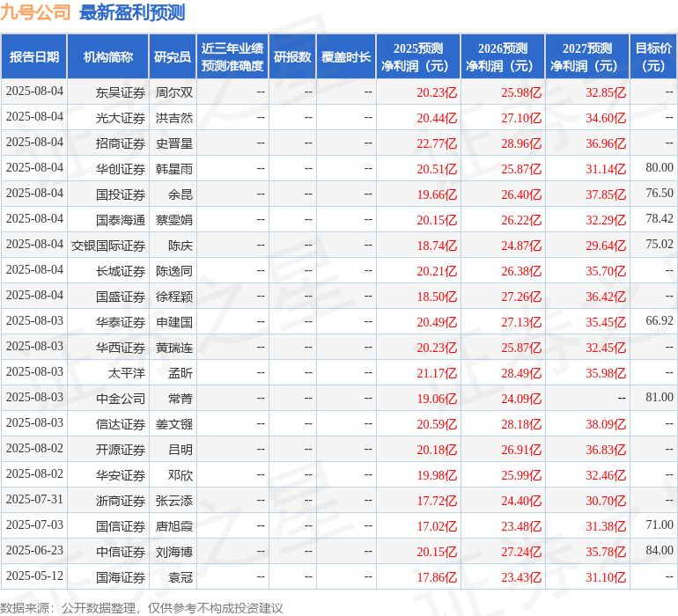Select the 2025-05-12 report date cell

(34, 576)
